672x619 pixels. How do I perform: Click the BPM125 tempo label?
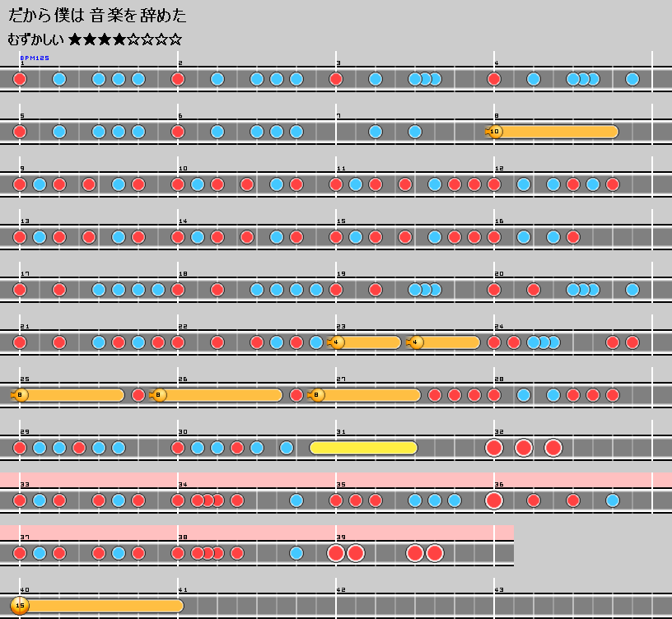coord(35,58)
